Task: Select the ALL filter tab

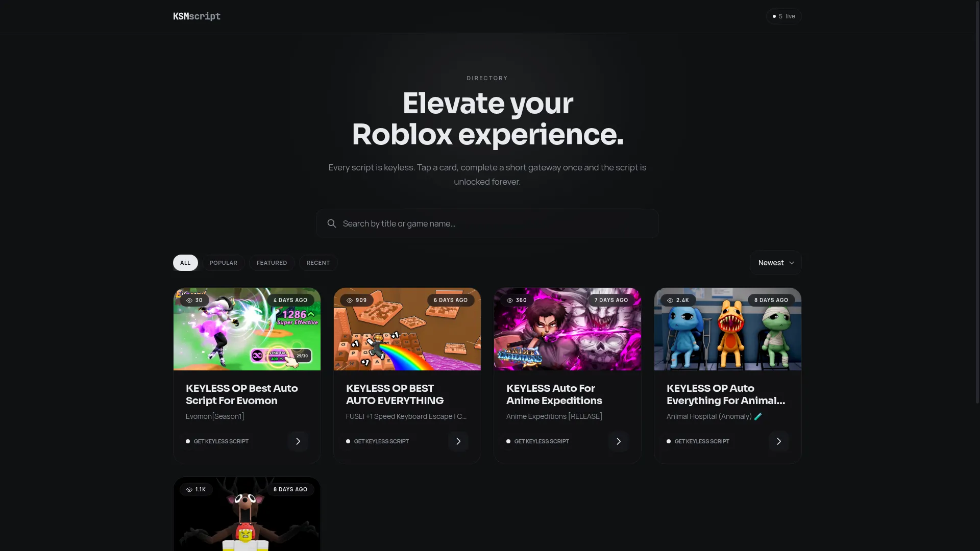Action: 185,263
